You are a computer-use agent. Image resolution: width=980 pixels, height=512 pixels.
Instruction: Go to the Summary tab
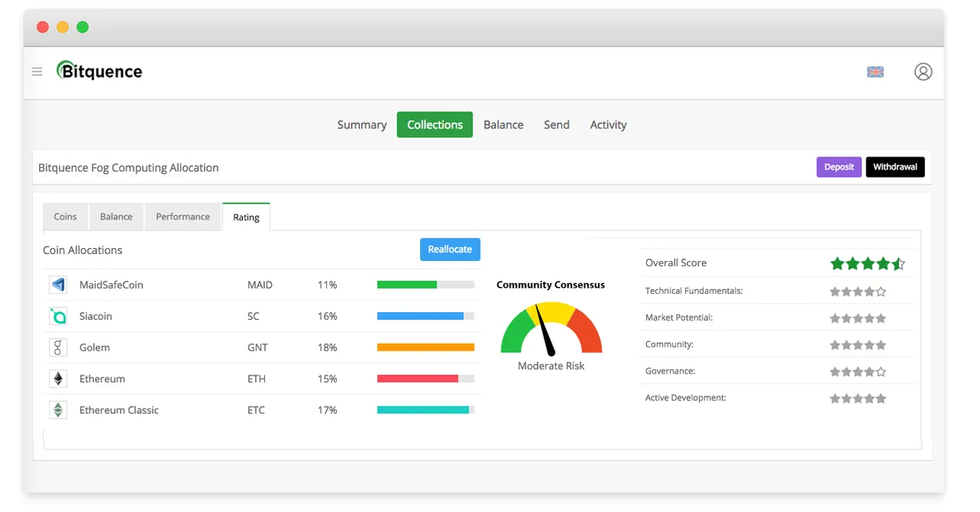pyautogui.click(x=361, y=125)
